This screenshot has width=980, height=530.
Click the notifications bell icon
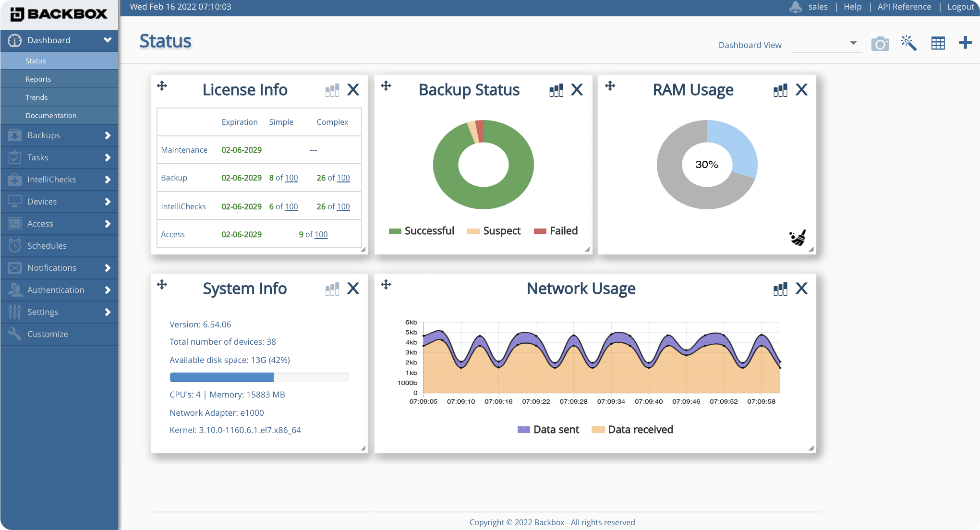796,7
